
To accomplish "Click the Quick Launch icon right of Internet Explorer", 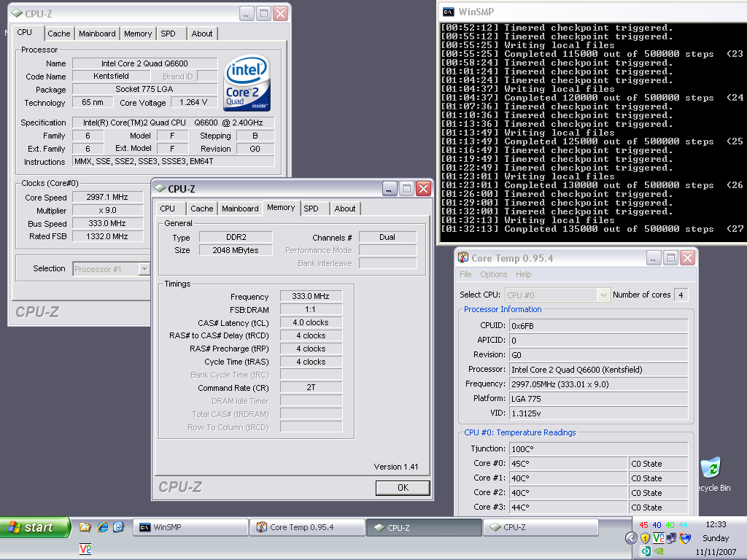I will point(118,527).
